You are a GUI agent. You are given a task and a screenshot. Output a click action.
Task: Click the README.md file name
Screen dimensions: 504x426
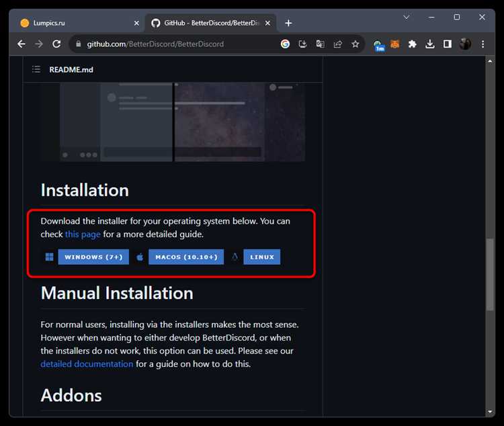(x=71, y=69)
